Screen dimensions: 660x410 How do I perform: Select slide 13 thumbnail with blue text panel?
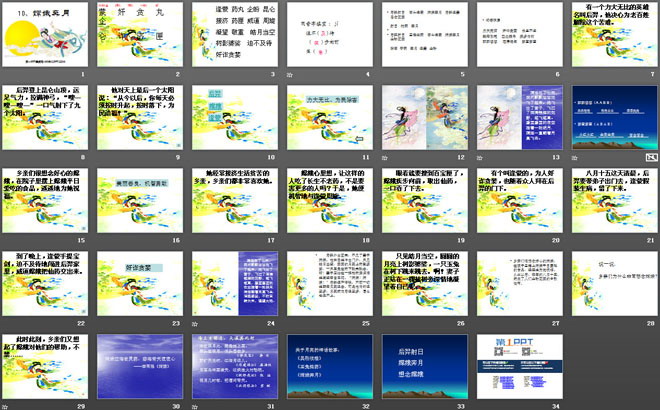(x=520, y=117)
